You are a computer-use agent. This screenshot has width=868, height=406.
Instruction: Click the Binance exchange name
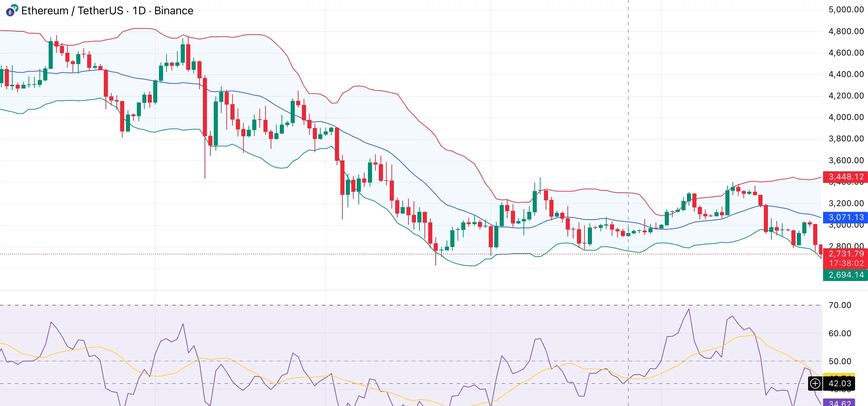(x=174, y=11)
